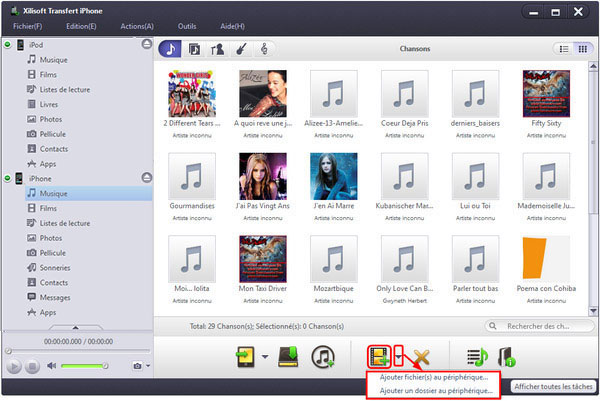Click the Rechercher search field

tap(540, 326)
